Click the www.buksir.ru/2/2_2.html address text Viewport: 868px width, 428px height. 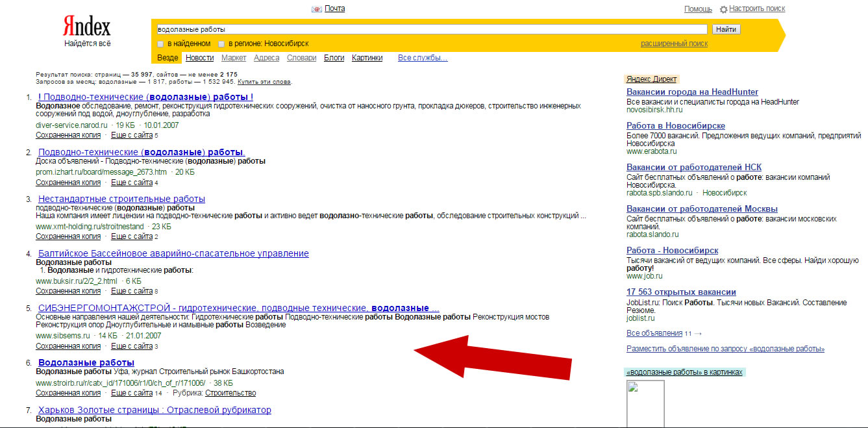coord(77,281)
